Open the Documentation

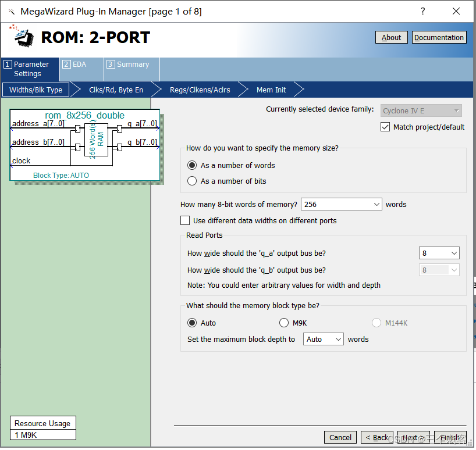[439, 37]
